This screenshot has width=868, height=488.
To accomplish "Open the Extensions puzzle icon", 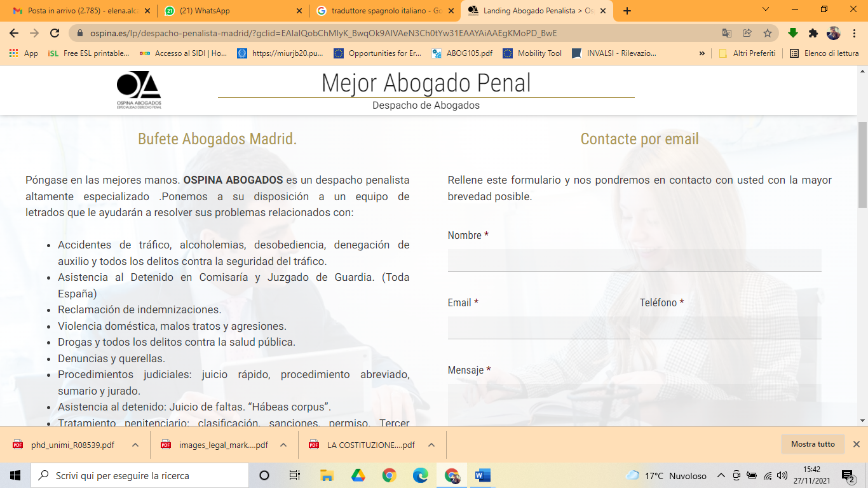I will (813, 33).
